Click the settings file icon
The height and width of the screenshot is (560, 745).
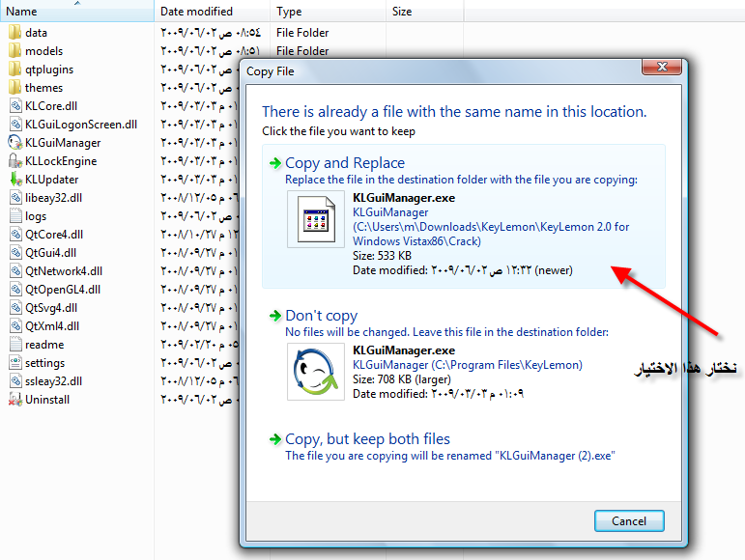tap(15, 363)
